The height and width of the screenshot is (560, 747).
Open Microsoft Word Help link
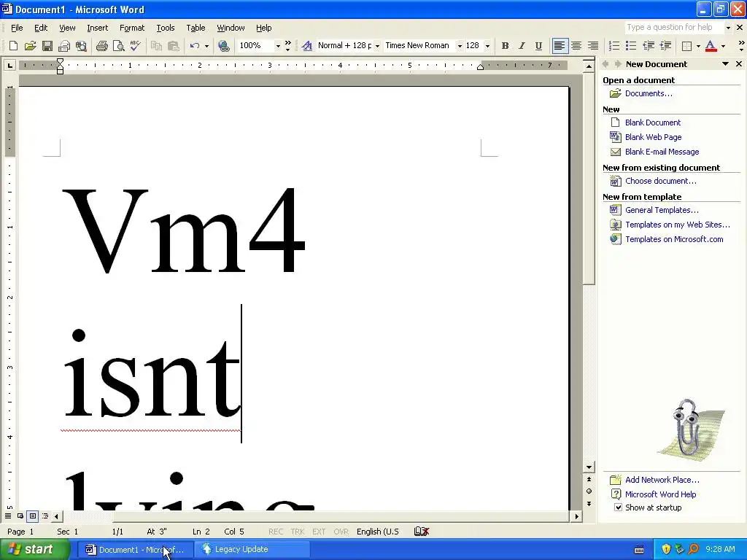point(660,494)
